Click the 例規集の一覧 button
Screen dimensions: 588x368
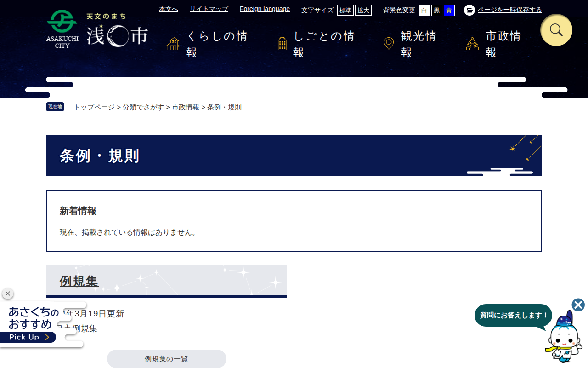167,359
